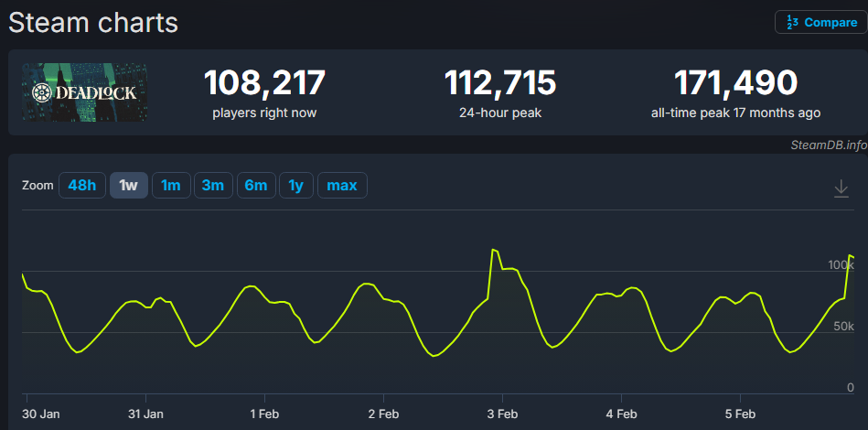Click the Zoom label text
The width and height of the screenshot is (868, 430).
[x=38, y=186]
